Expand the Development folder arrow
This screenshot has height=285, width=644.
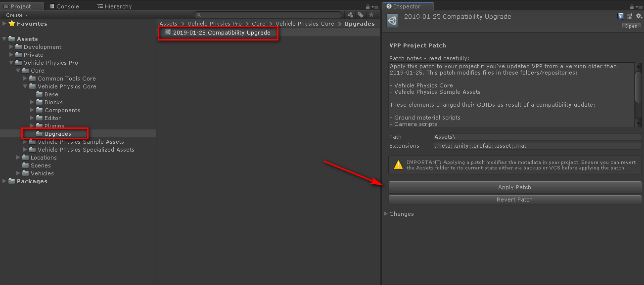11,47
